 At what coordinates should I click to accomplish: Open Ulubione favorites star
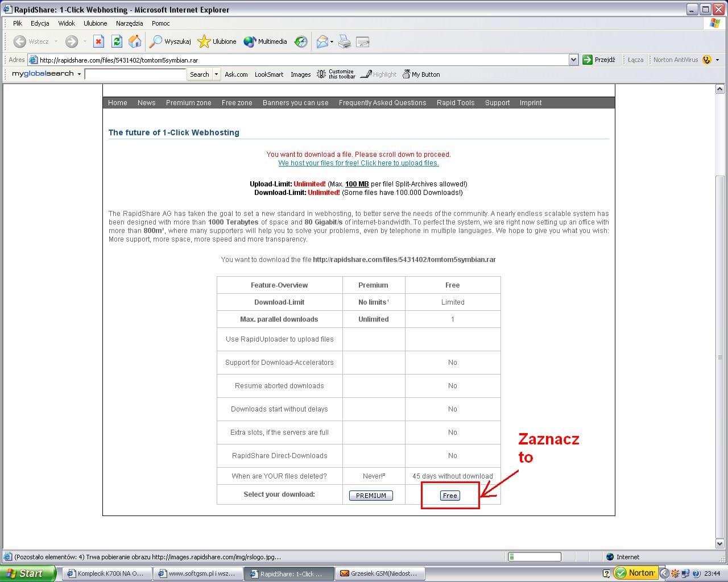click(x=217, y=41)
